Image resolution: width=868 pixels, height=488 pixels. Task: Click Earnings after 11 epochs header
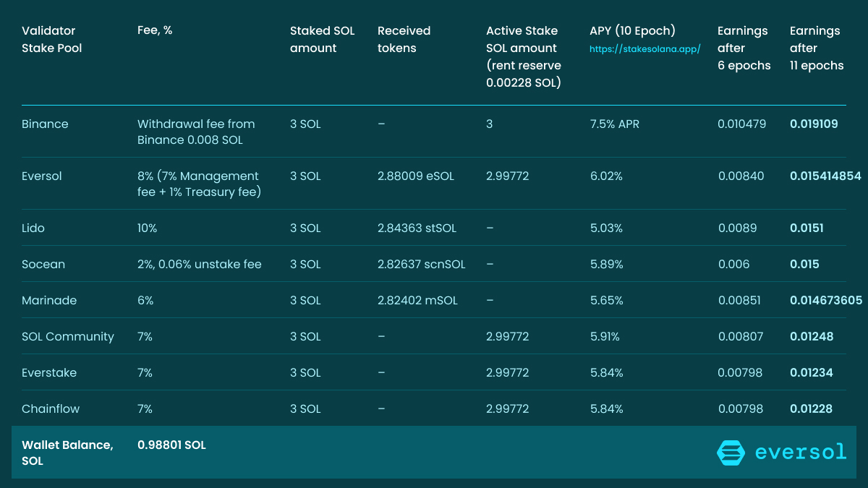coord(817,48)
